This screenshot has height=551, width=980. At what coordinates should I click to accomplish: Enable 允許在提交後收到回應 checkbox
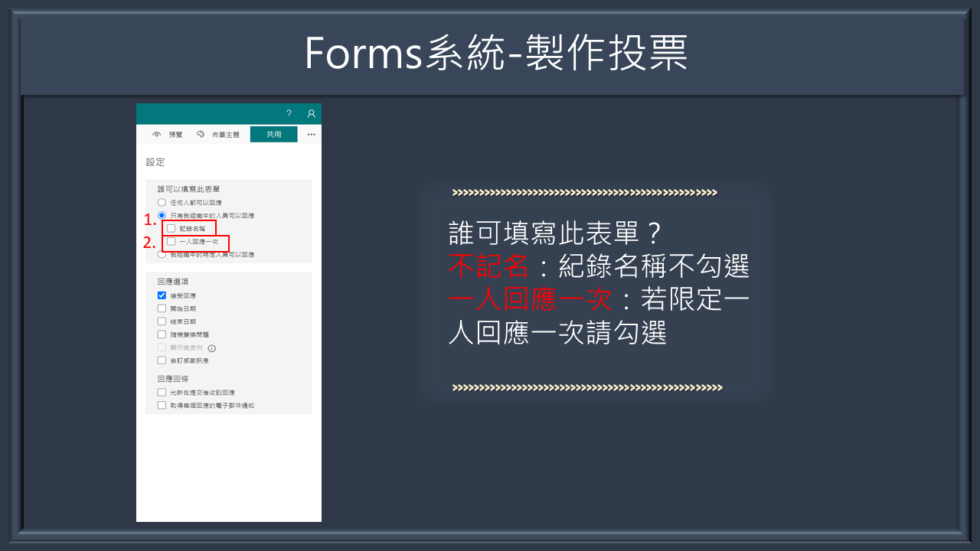click(x=162, y=392)
